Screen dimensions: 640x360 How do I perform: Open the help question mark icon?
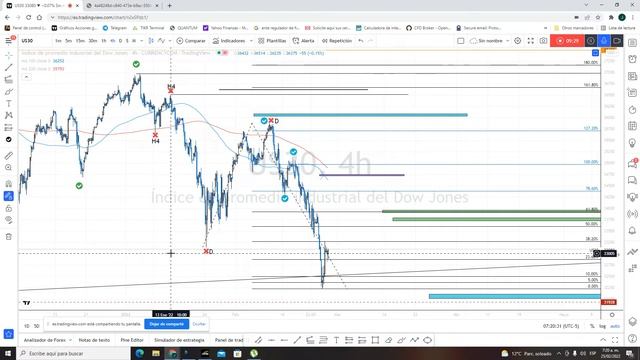[632, 338]
